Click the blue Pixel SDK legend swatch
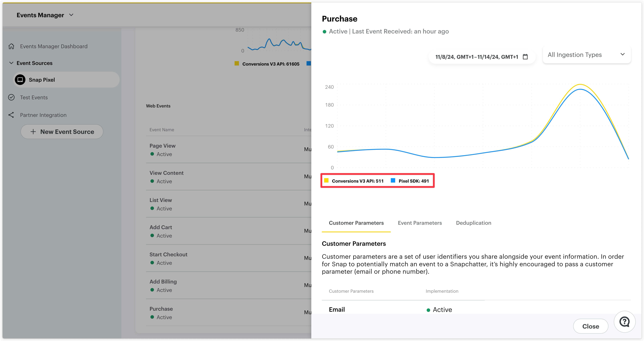 (393, 180)
